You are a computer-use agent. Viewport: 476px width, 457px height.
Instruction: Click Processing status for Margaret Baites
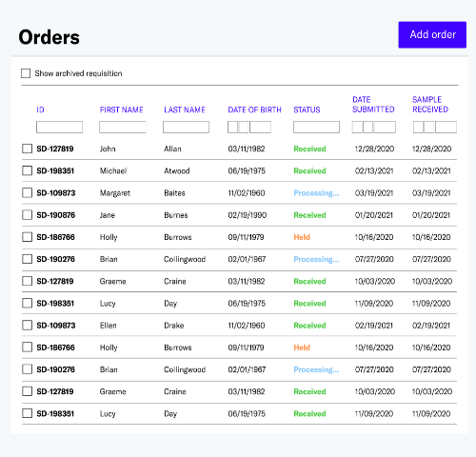tap(316, 193)
